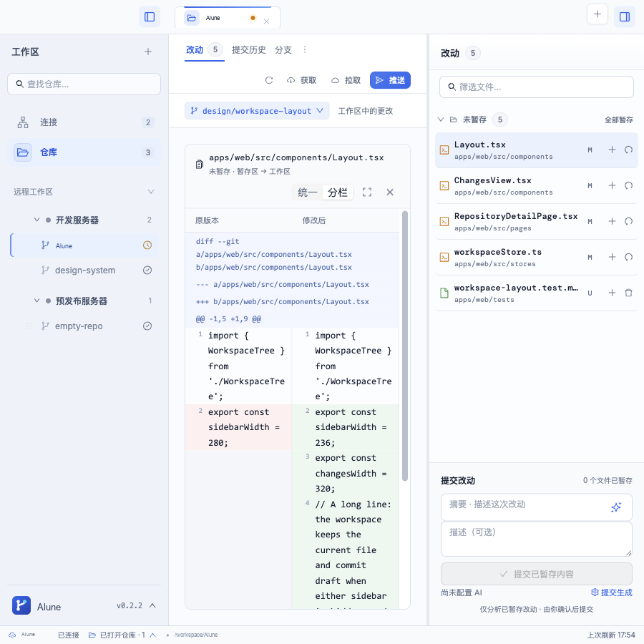Viewport: 644px width, 644px height.
Task: Focus the 筛选文件 filter field
Action: click(537, 87)
